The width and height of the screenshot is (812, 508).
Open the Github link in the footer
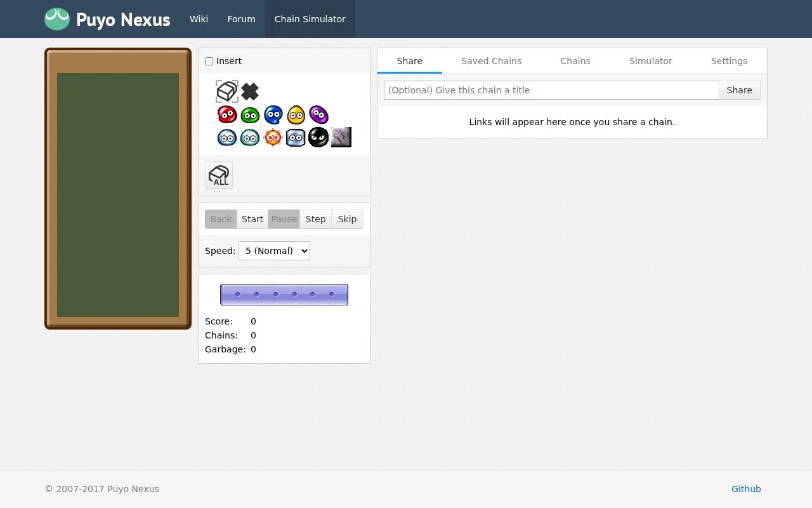(746, 489)
